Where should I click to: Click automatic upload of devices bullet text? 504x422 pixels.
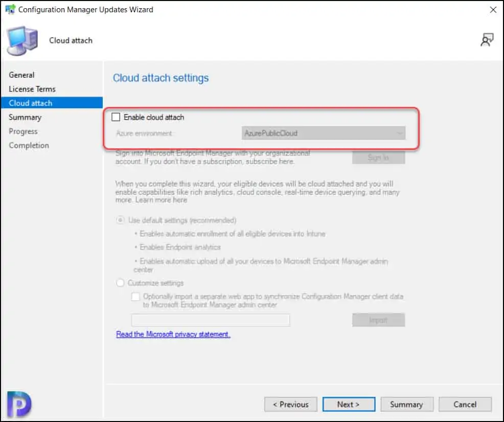pyautogui.click(x=261, y=265)
